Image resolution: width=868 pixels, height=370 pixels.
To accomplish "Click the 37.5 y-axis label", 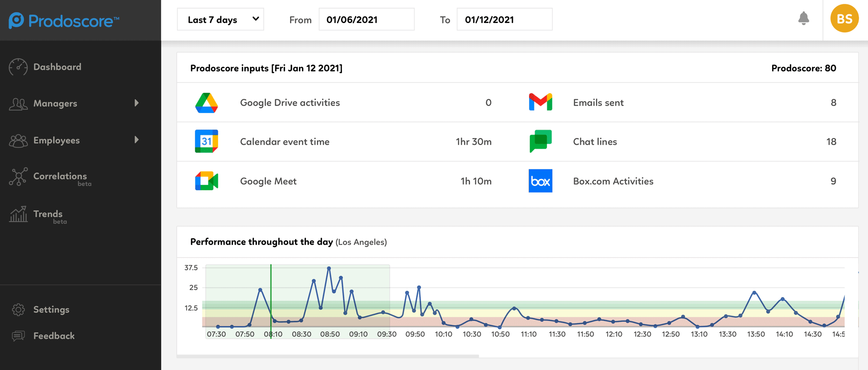I will (191, 268).
